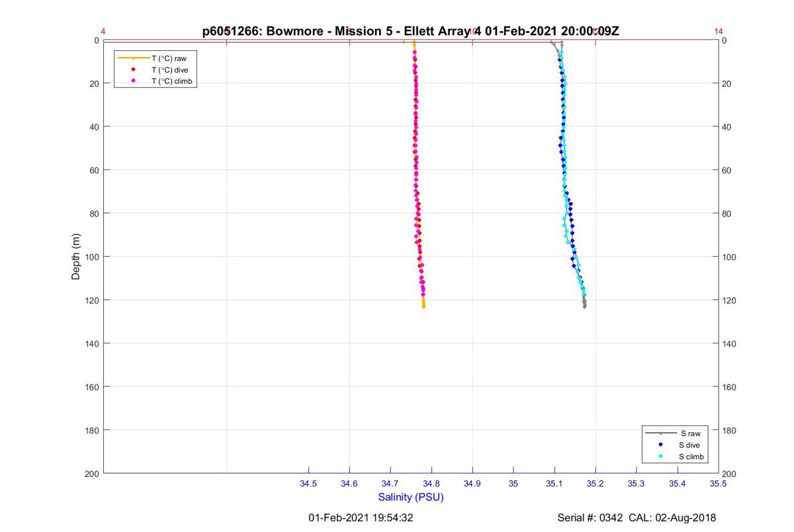Click the cyan marker beside S climb

pyautogui.click(x=661, y=457)
